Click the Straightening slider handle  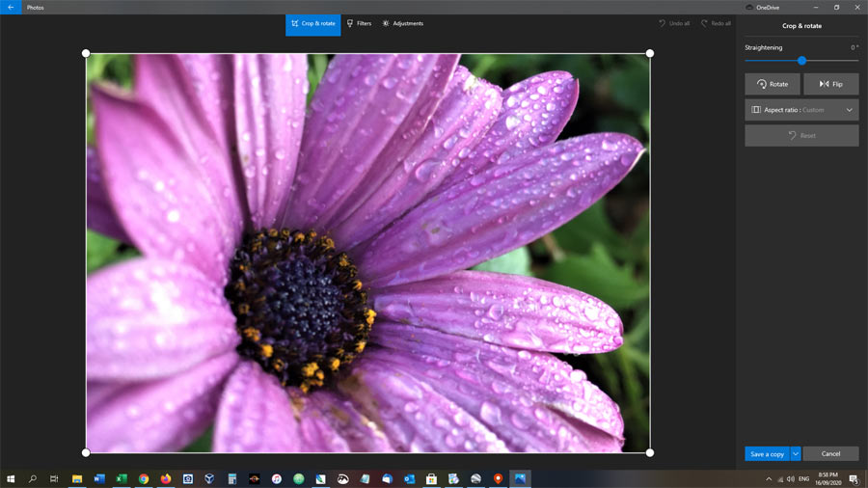click(x=801, y=61)
